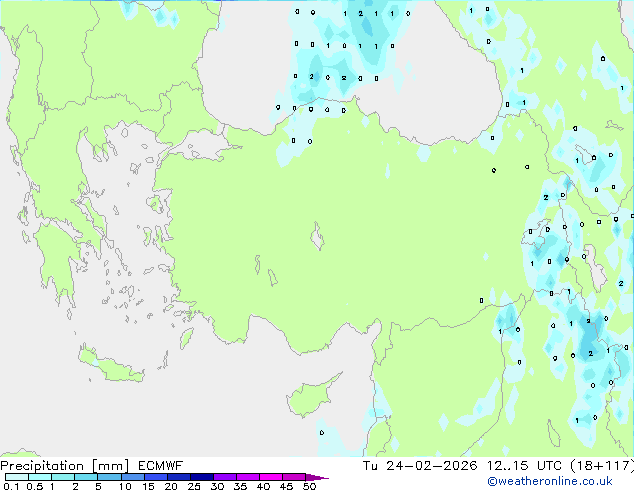Pick the 5–10 mm legend color box
Viewport: 634px width, 490px height.
pyautogui.click(x=109, y=477)
